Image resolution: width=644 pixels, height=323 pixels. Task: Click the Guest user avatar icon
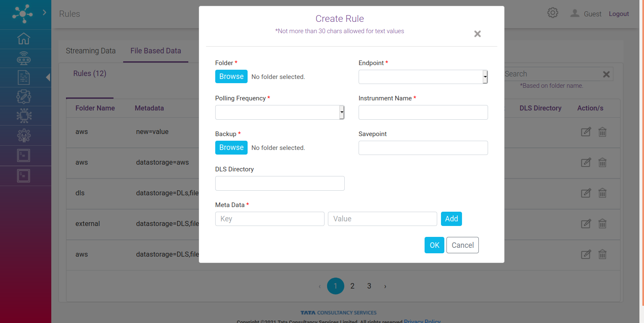point(575,13)
